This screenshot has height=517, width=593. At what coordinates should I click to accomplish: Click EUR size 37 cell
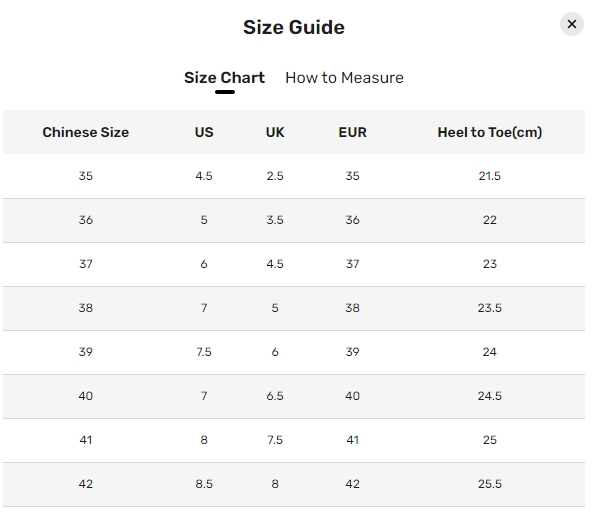352,264
